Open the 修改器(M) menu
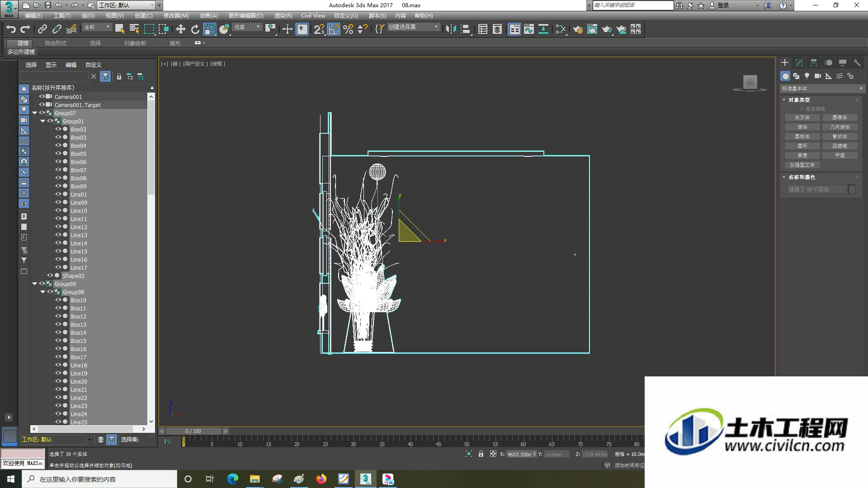Image resolution: width=868 pixels, height=488 pixels. [x=176, y=15]
